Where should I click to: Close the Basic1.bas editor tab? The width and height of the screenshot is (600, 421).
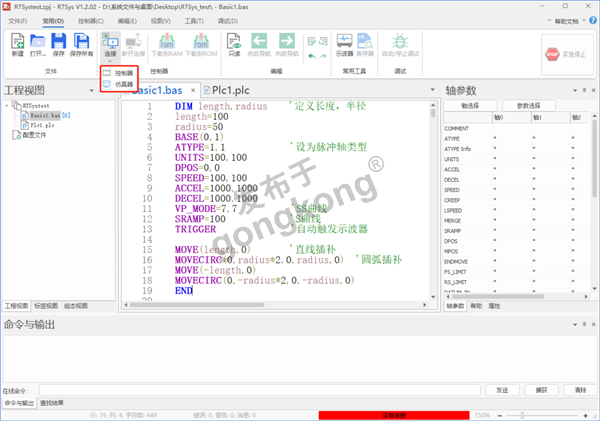[193, 90]
